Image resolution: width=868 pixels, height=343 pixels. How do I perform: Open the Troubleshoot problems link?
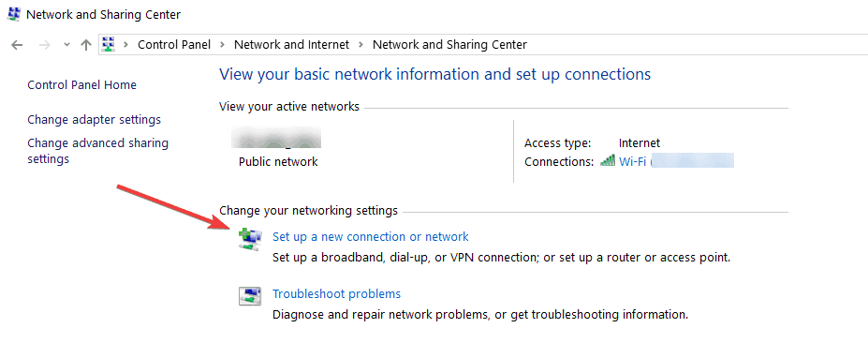pyautogui.click(x=336, y=293)
